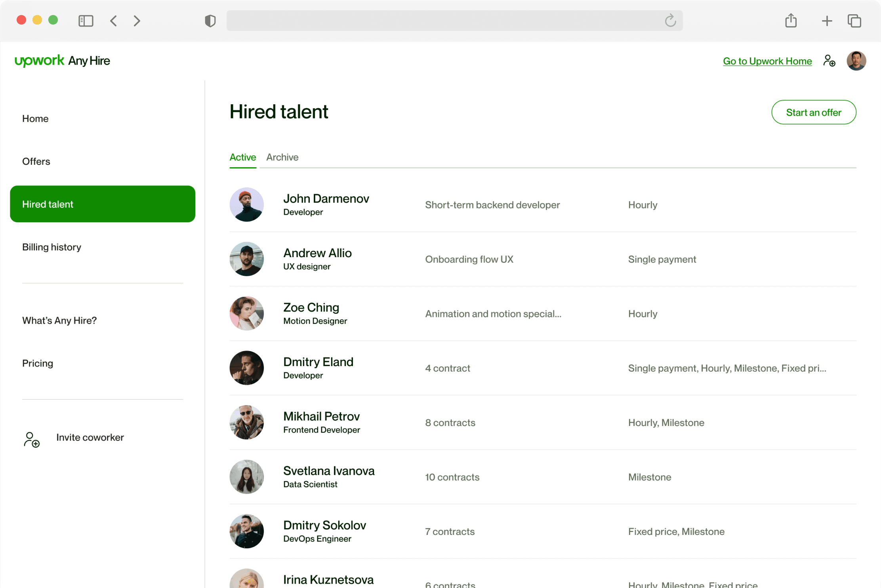Go forward with browser forward arrow

(x=137, y=21)
